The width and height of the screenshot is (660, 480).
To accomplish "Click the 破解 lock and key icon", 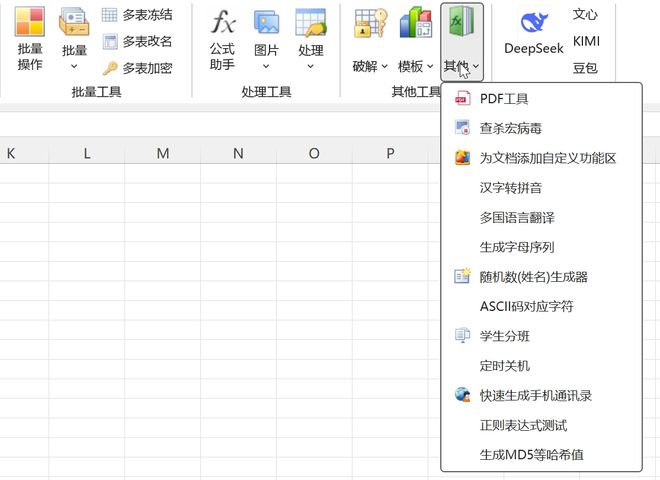I will (x=370, y=23).
